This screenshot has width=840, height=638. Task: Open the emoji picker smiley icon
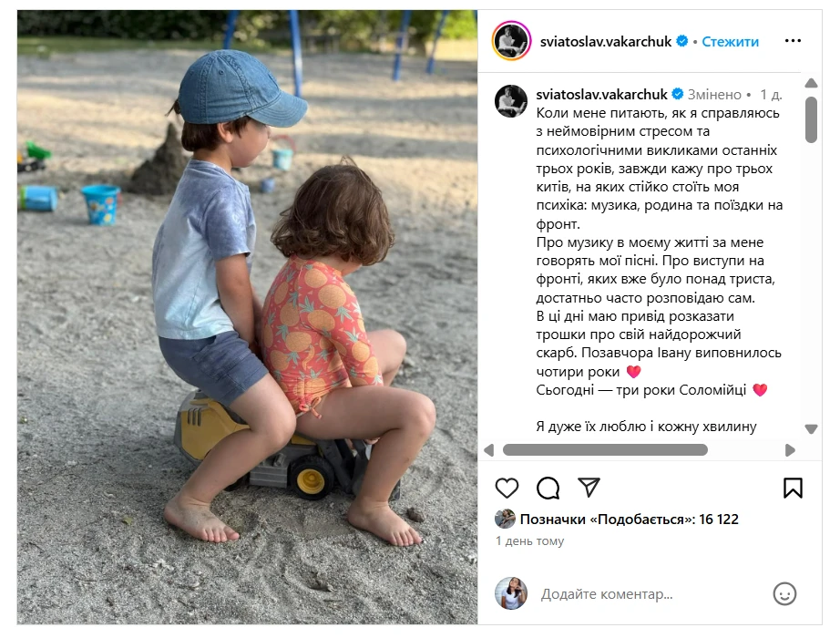(784, 594)
